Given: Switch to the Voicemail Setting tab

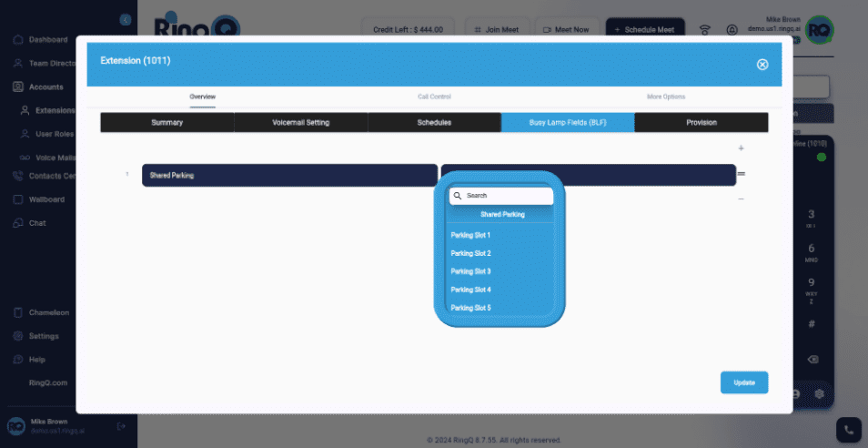Looking at the screenshot, I should [x=300, y=122].
